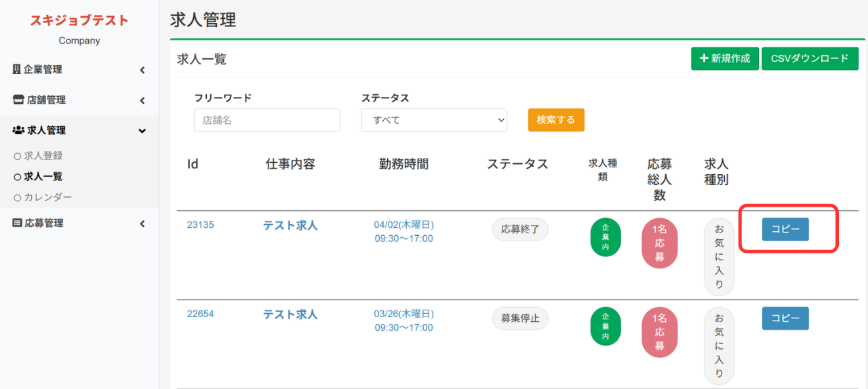
Task: Click the ステータス column header in table
Action: 517,164
